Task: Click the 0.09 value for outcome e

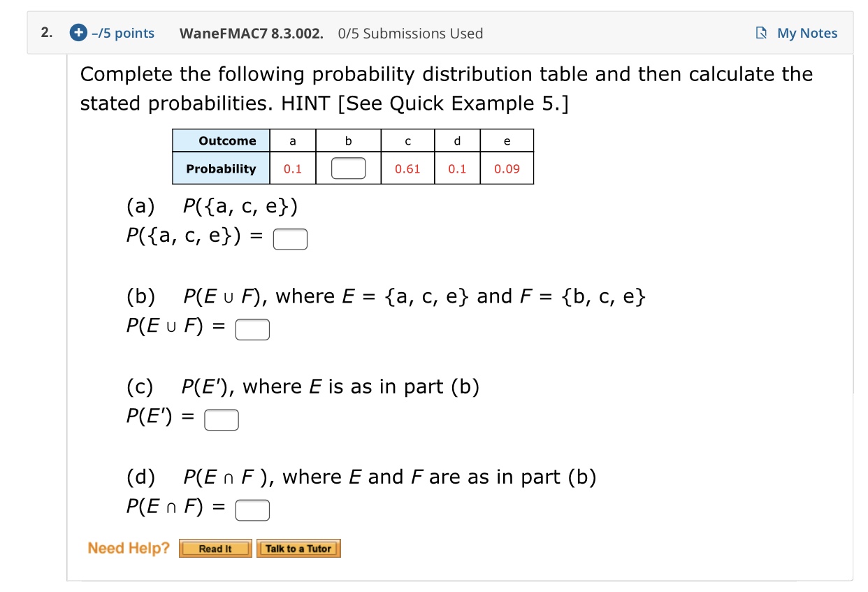Action: coord(507,168)
